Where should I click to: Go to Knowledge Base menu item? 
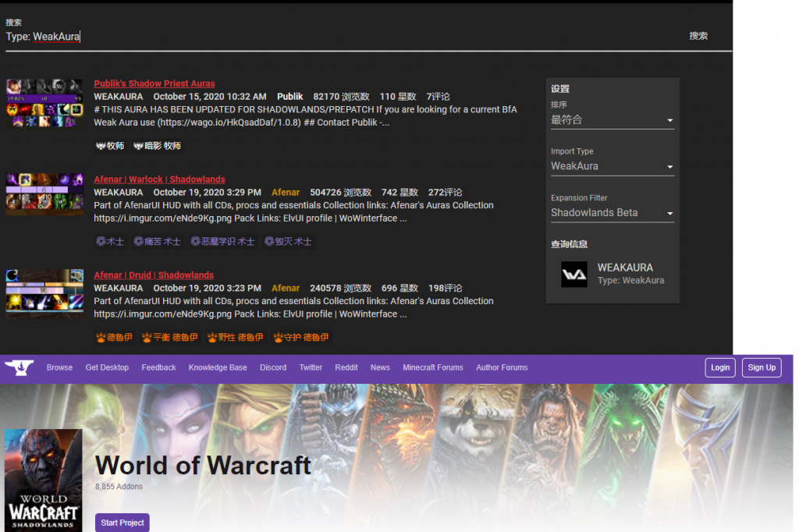tap(218, 367)
